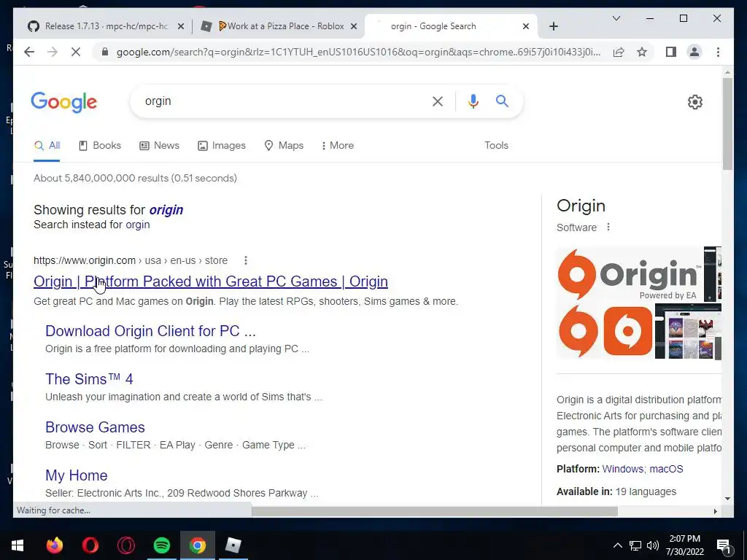Open the macOS platform link
Screen dimensions: 747x560
point(666,469)
